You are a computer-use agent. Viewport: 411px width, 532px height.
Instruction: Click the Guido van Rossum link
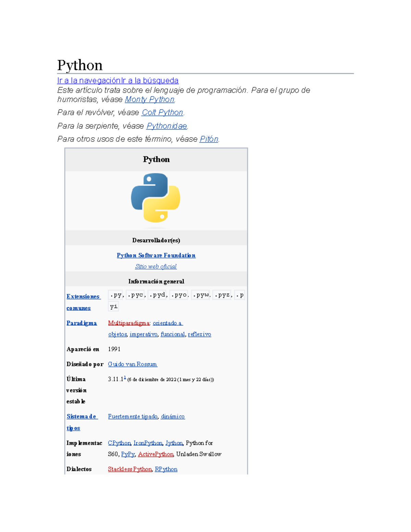[x=132, y=364]
